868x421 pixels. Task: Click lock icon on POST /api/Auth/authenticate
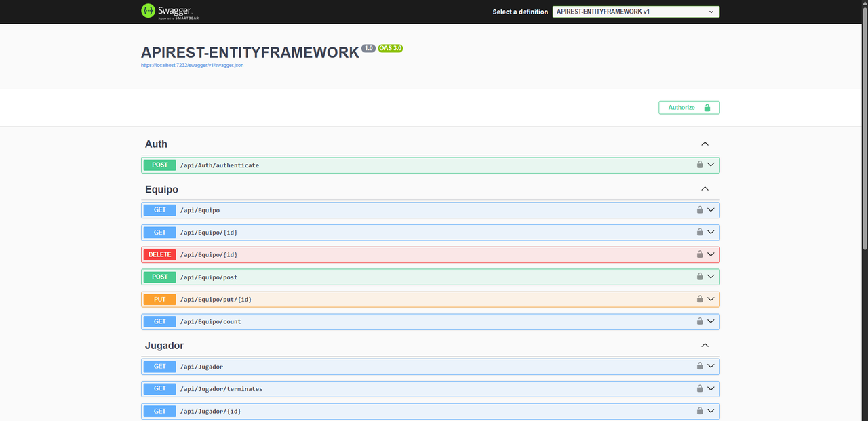pos(700,165)
